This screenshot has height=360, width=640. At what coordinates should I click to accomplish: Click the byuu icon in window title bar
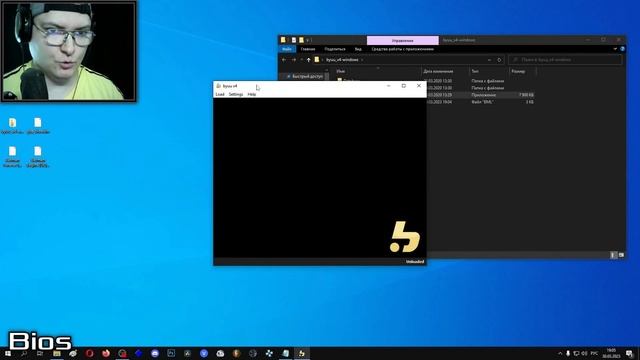click(x=218, y=86)
